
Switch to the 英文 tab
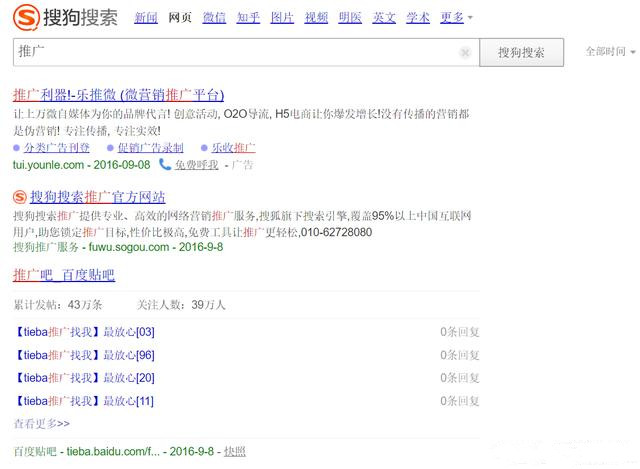point(384,18)
